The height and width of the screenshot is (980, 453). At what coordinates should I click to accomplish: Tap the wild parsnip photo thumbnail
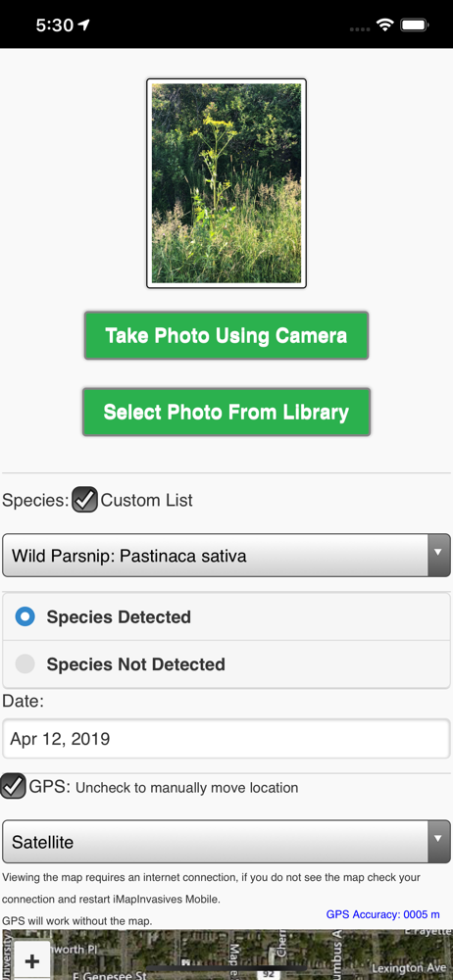pyautogui.click(x=226, y=183)
